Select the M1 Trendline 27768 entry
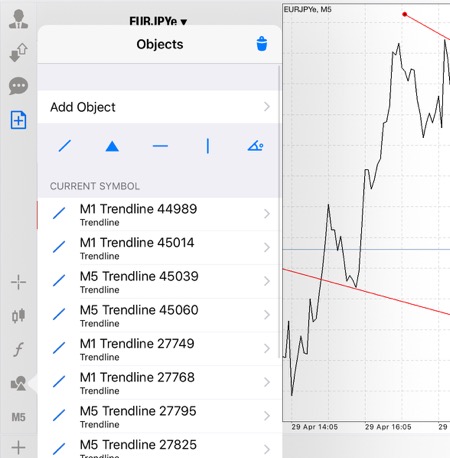This screenshot has width=450, height=458. click(x=159, y=382)
